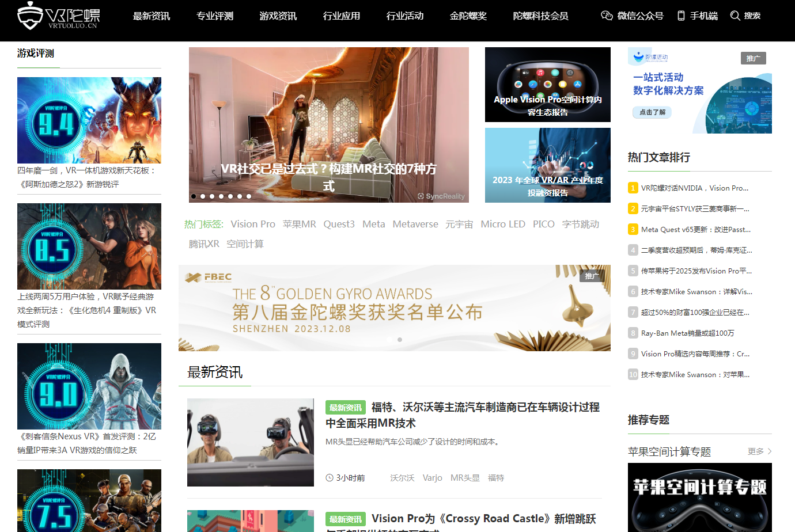Viewport: 795px width, 532px height.
Task: Click the PICO hot tag
Action: 544,224
